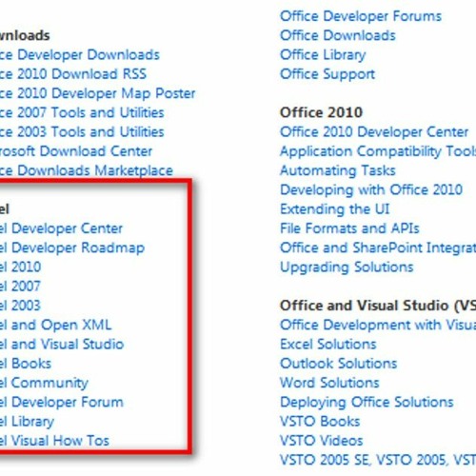Click the Excel and Open XML link
Viewport: 476px width, 476px height.
point(55,326)
